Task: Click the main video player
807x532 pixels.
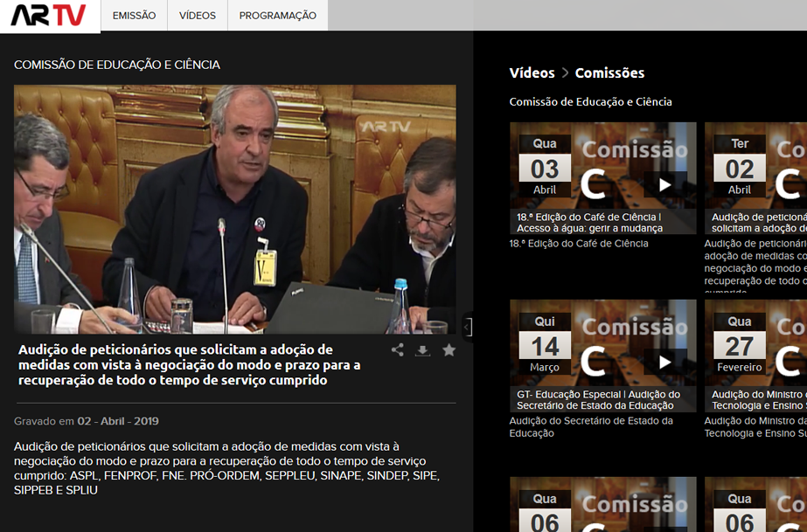Action: (234, 209)
